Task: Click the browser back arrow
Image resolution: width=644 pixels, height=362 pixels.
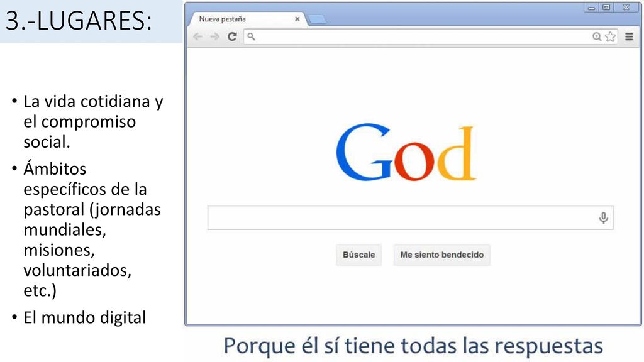Action: (197, 36)
